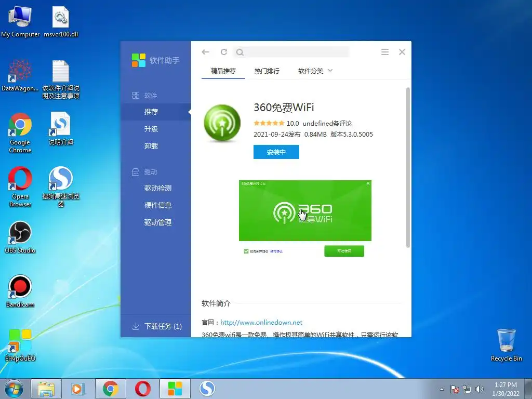Click the 版本5.3.0.5005 text
The height and width of the screenshot is (399, 532).
tap(352, 135)
